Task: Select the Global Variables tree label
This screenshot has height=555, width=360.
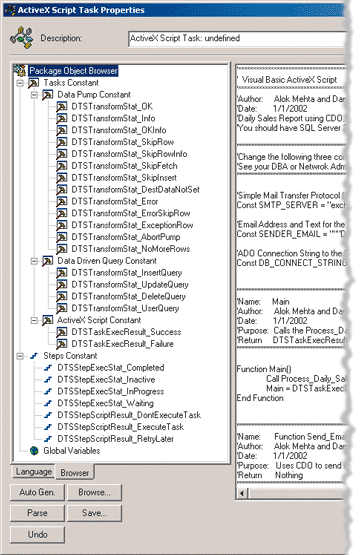Action: pos(72,451)
